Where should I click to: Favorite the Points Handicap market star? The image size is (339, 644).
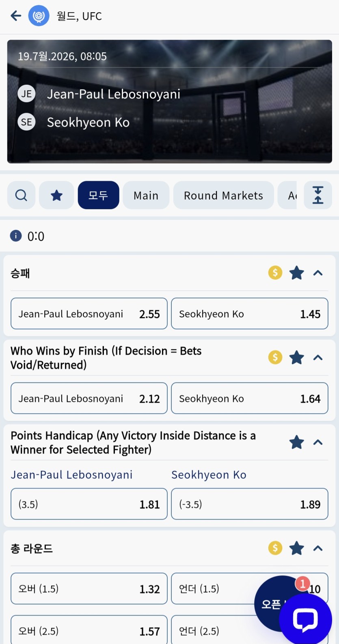297,442
